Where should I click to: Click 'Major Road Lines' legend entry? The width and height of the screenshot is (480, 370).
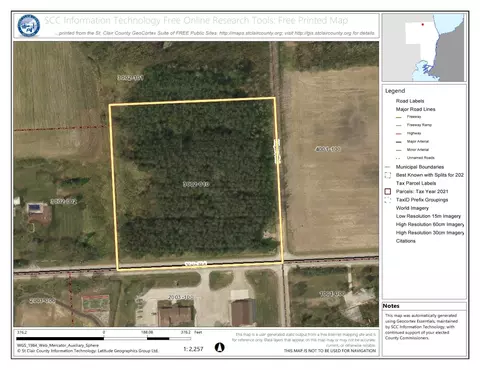[415, 109]
